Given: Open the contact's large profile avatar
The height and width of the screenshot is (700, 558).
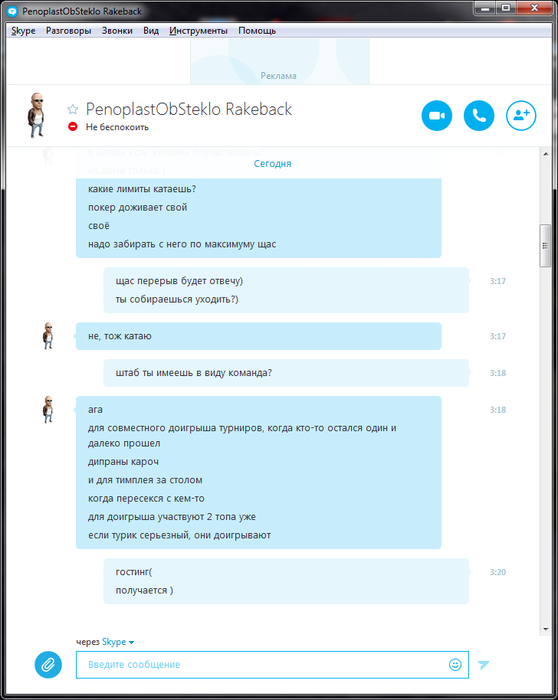Looking at the screenshot, I should click(x=37, y=115).
